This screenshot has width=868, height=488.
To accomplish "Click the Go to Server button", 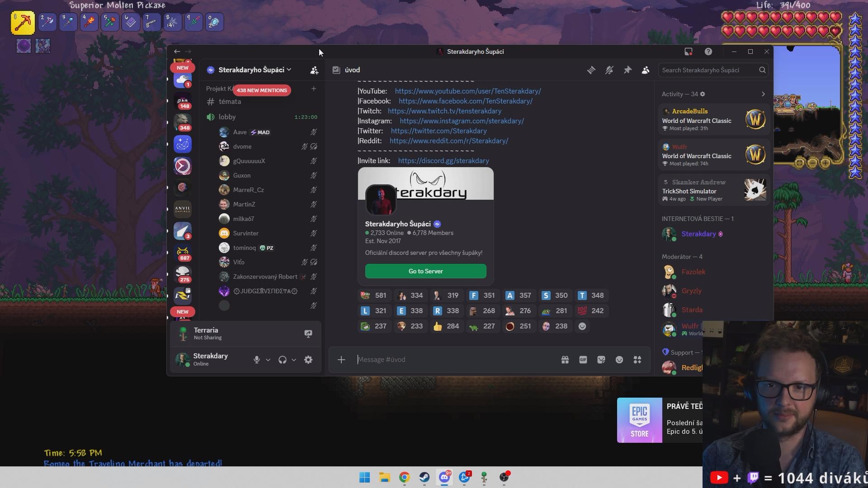I will pyautogui.click(x=425, y=271).
